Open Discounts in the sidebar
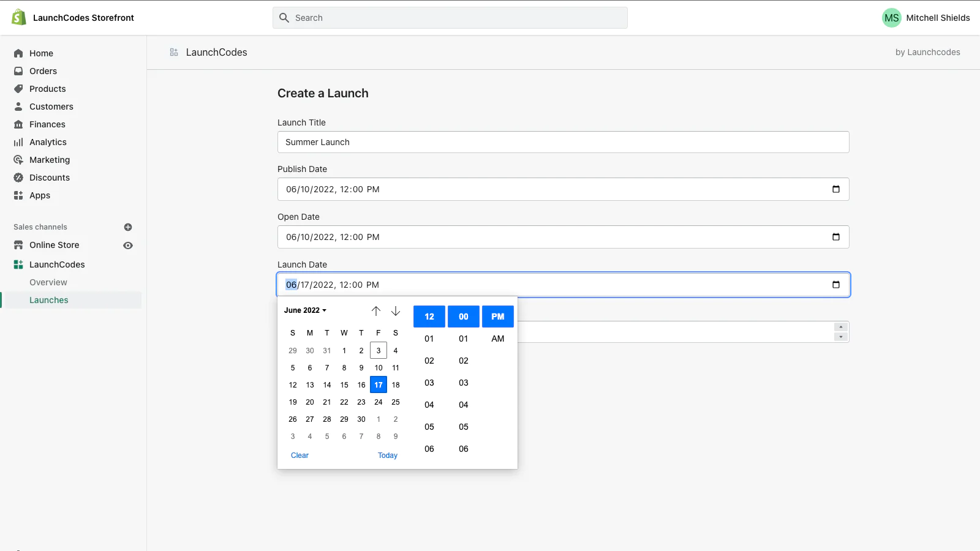The height and width of the screenshot is (551, 980). (x=50, y=178)
